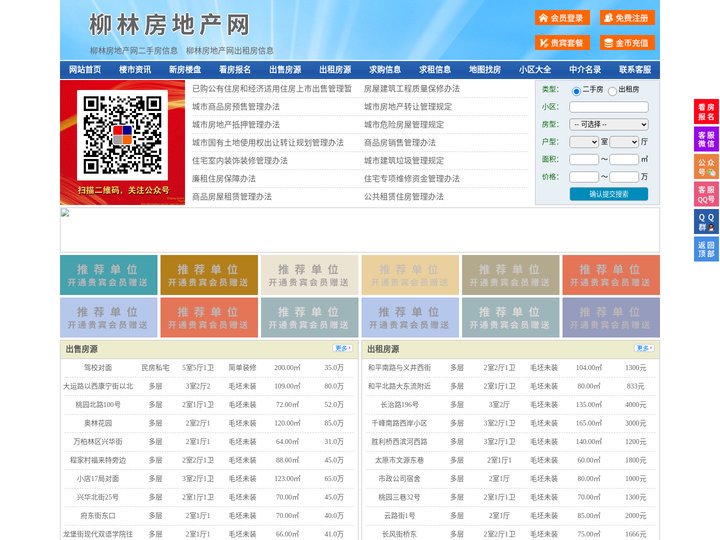
Task: Open rental listing 云路街1号
Action: click(x=399, y=516)
